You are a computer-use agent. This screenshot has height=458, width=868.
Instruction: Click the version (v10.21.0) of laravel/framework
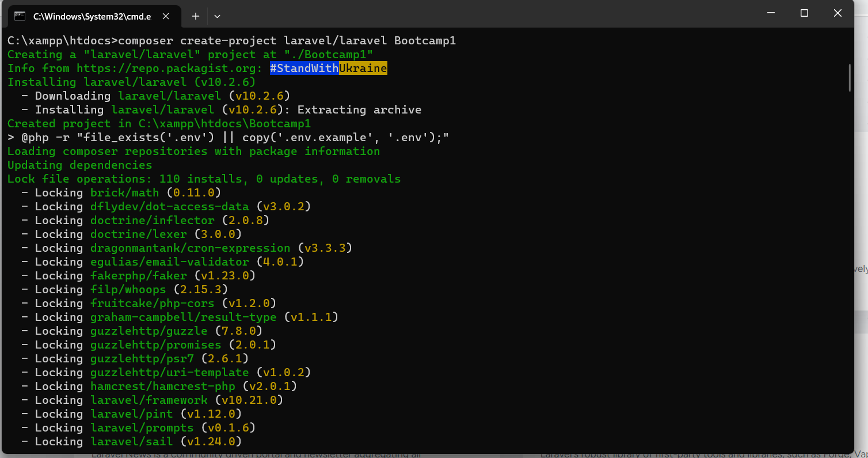[x=249, y=400]
